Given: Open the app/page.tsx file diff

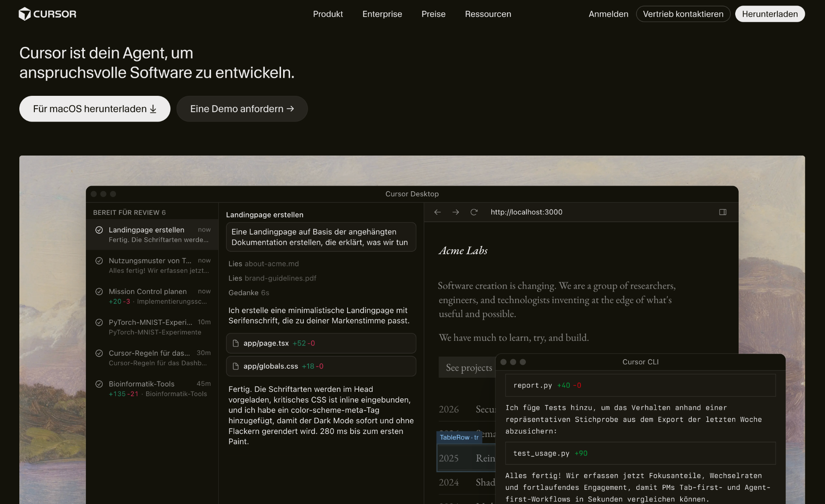Looking at the screenshot, I should pyautogui.click(x=321, y=343).
